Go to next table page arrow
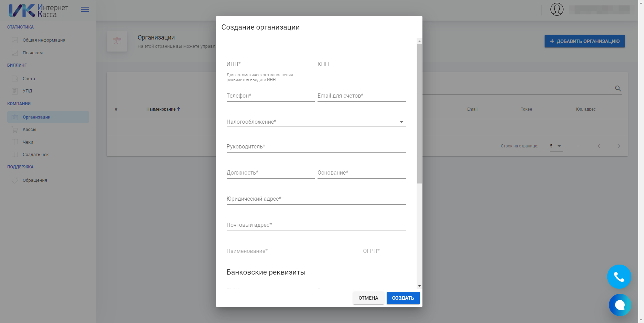This screenshot has width=644, height=323. (619, 146)
